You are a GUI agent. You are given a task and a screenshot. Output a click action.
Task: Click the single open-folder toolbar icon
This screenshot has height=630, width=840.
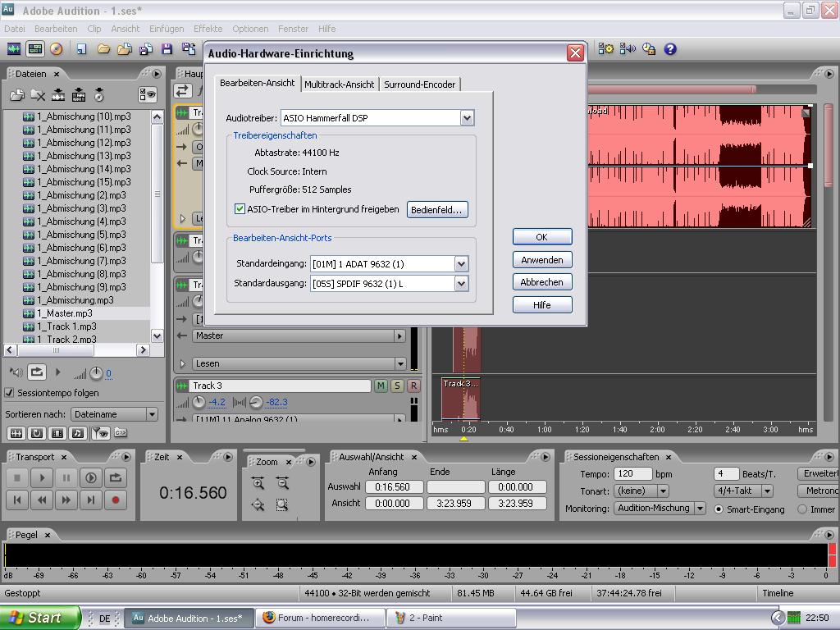click(103, 49)
